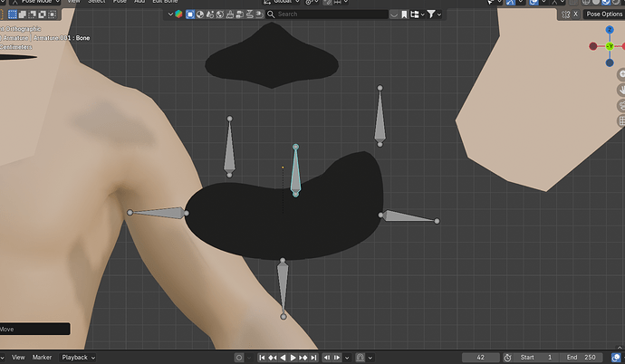625x364 pixels.
Task: Choose the invert selection mode icon
Action: 43,14
